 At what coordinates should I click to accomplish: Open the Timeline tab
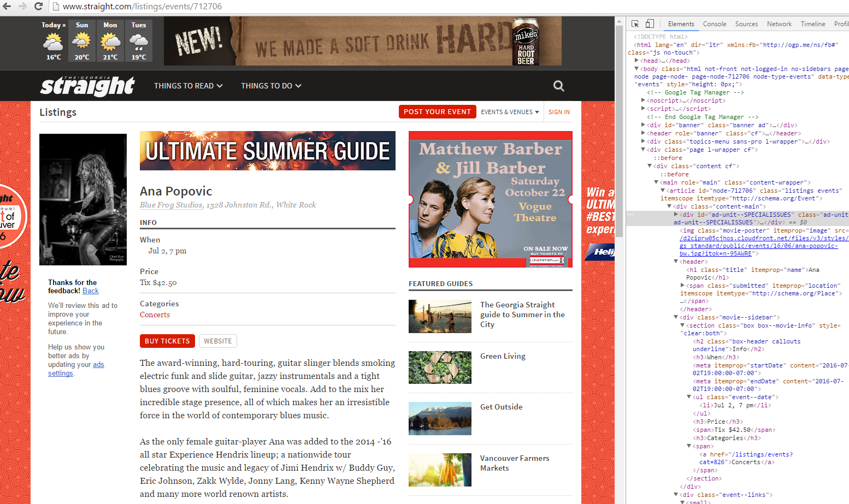click(813, 24)
